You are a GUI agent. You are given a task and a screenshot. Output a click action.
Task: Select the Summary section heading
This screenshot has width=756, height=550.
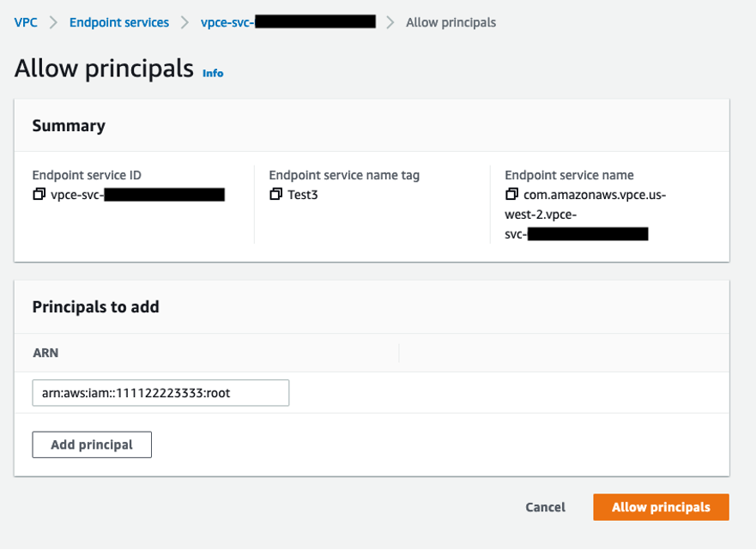pyautogui.click(x=68, y=125)
